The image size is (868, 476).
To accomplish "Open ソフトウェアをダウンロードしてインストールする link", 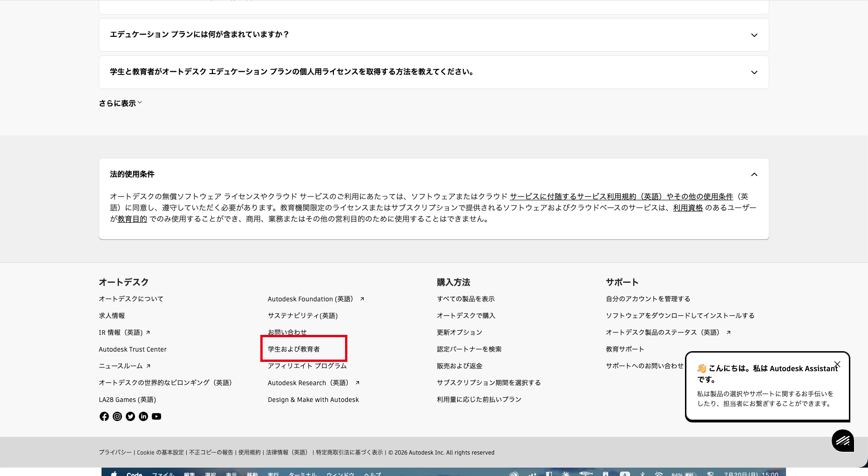I will point(680,316).
